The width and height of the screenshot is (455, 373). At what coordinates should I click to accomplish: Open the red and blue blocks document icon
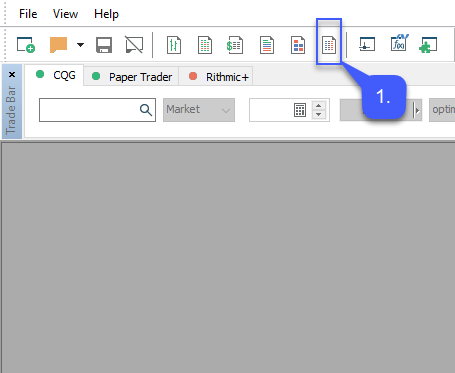point(298,45)
